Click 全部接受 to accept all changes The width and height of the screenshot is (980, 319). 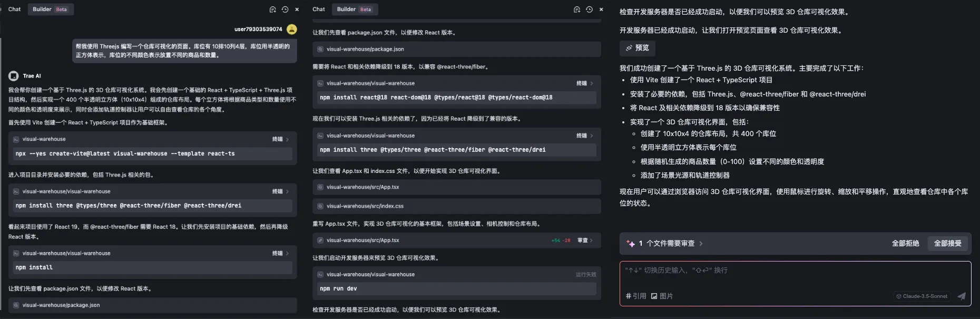tap(947, 244)
